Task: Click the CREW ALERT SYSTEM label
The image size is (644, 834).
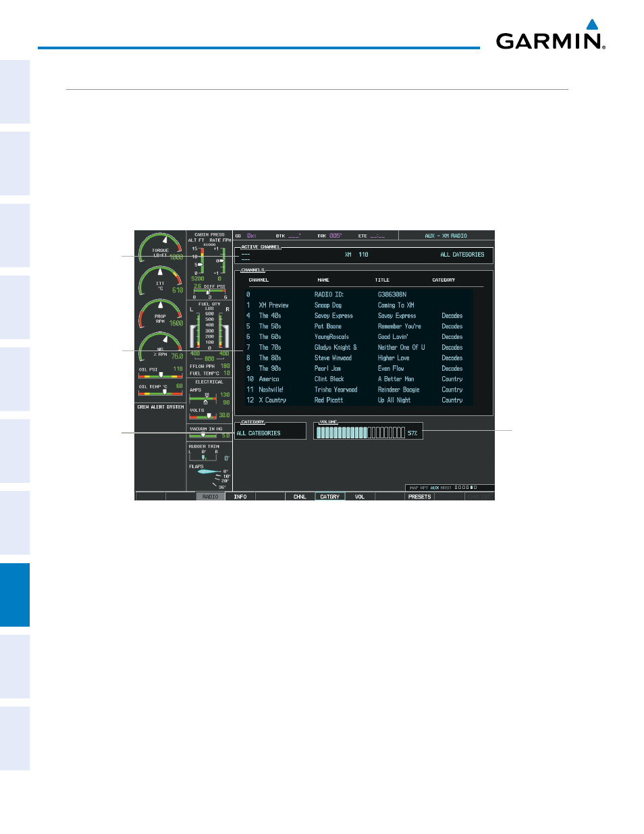Action: click(x=161, y=407)
